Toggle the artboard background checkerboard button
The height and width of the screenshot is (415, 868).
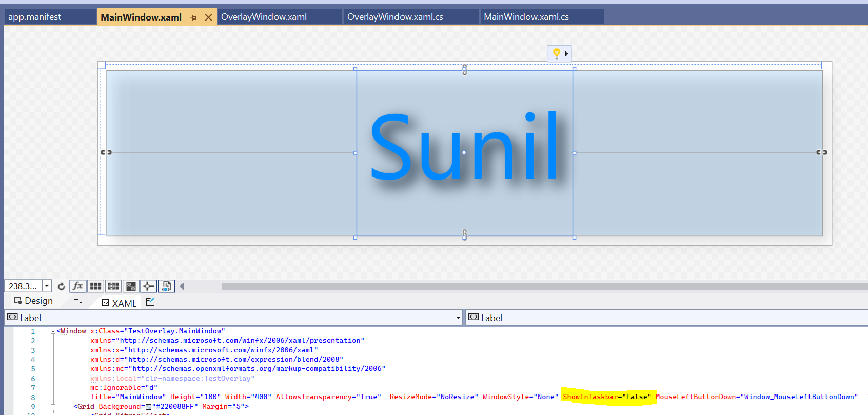131,286
